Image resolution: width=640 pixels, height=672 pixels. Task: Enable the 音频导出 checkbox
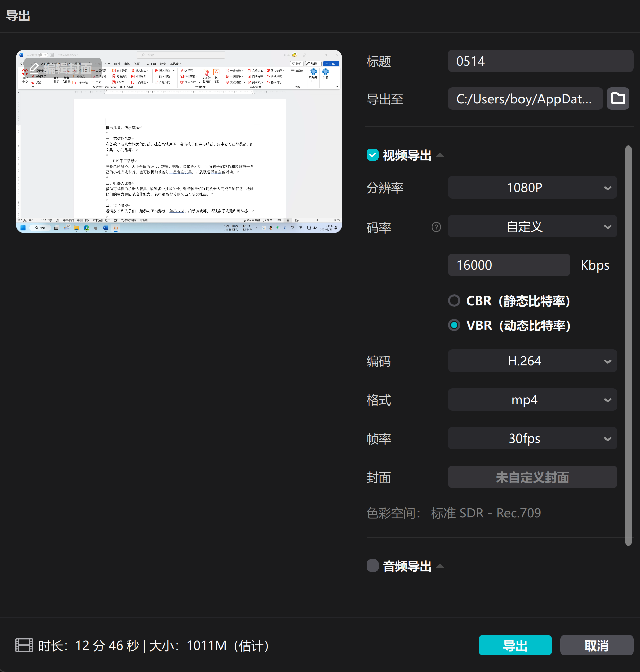pyautogui.click(x=372, y=566)
